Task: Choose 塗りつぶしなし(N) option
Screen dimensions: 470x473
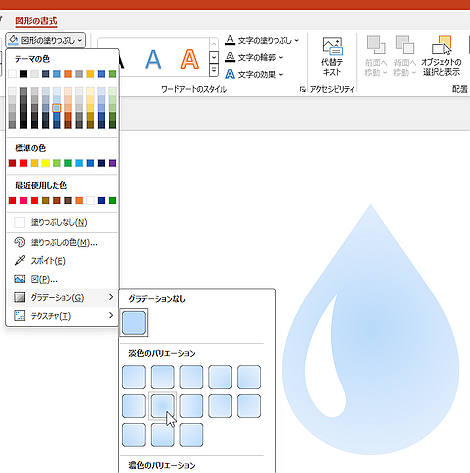Action: [63, 222]
